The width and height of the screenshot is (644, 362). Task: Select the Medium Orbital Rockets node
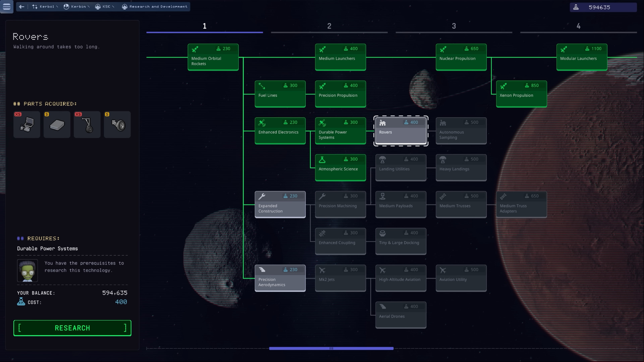[x=213, y=57]
